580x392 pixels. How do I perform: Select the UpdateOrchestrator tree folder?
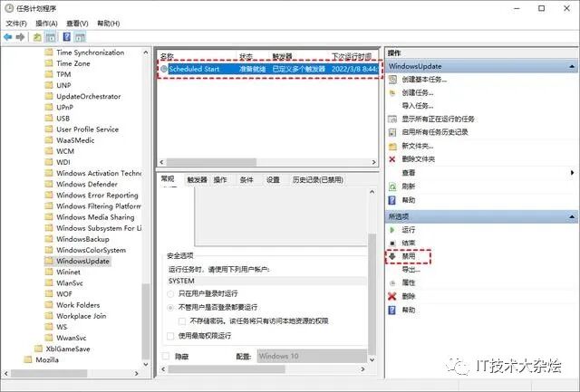pyautogui.click(x=89, y=97)
